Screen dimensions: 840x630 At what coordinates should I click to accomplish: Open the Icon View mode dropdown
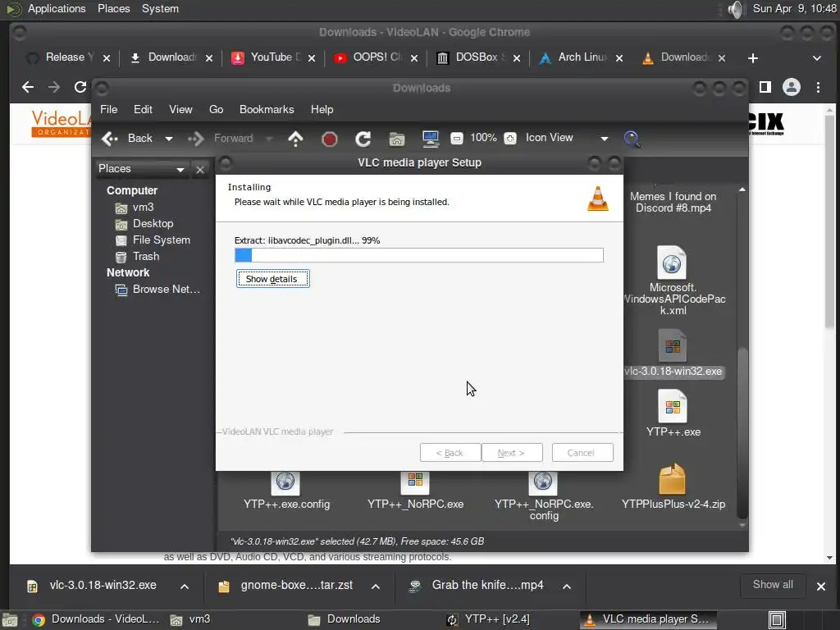coord(568,138)
